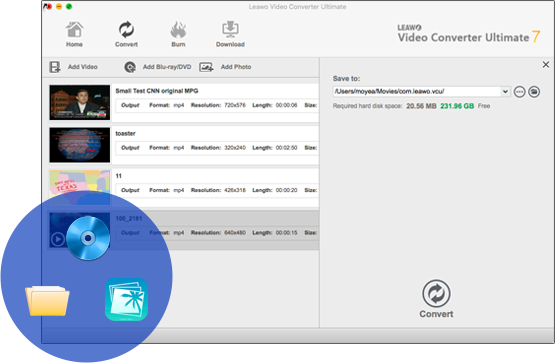Play the 100_2181 video preview
Image resolution: width=555 pixels, height=363 pixels.
[x=58, y=240]
